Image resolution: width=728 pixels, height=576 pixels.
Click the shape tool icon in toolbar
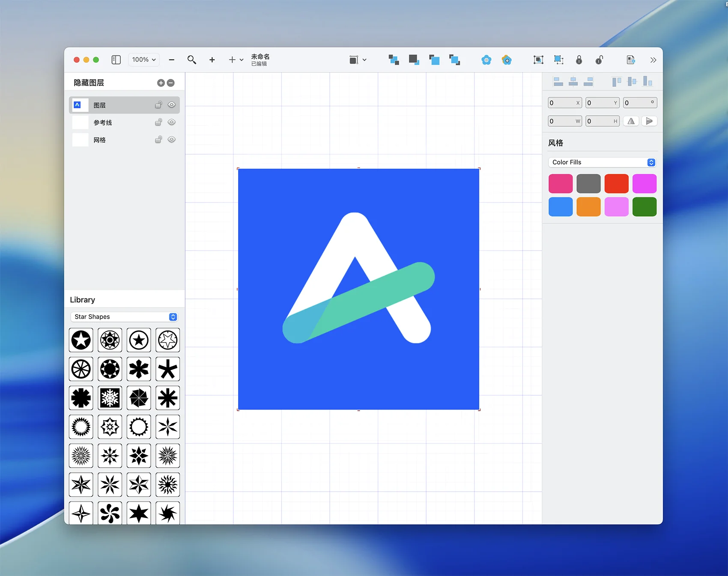(354, 60)
